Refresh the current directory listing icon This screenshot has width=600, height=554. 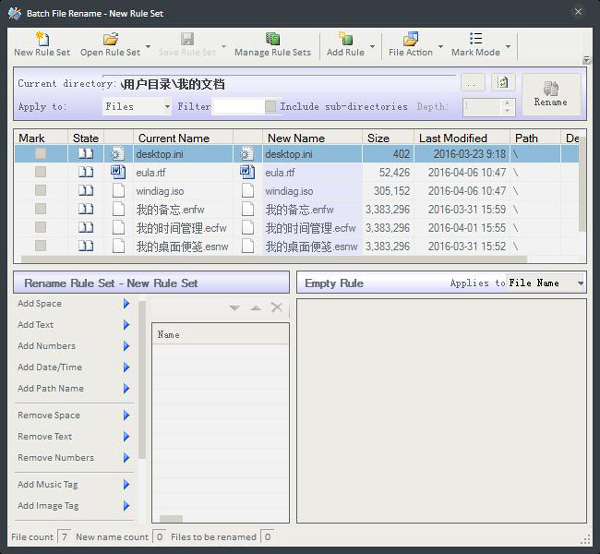coord(503,82)
